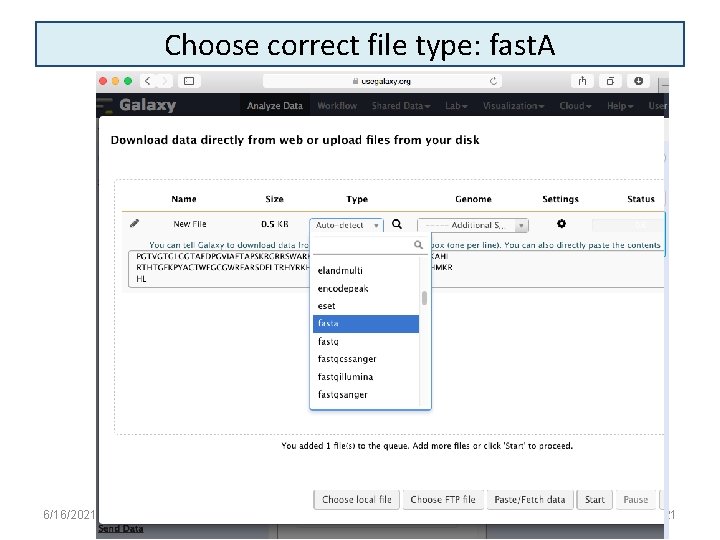The image size is (720, 540).
Task: Toggle the Safari sidebar icon
Action: pyautogui.click(x=189, y=81)
